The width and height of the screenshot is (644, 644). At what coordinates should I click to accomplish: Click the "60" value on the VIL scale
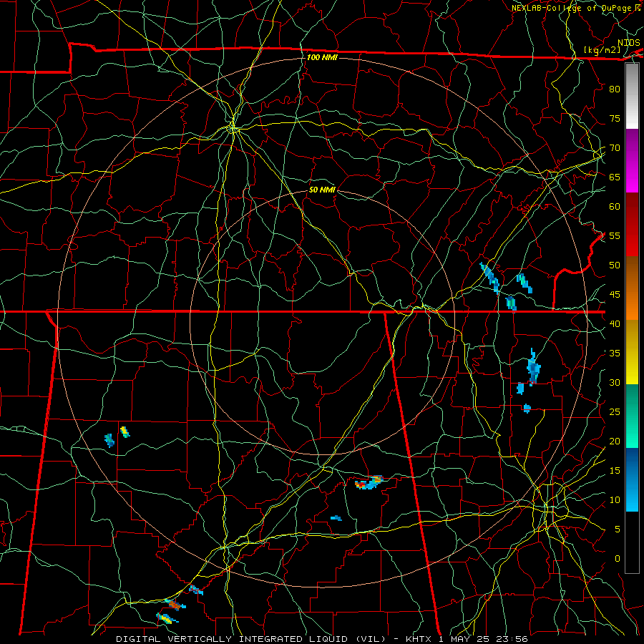pyautogui.click(x=615, y=207)
